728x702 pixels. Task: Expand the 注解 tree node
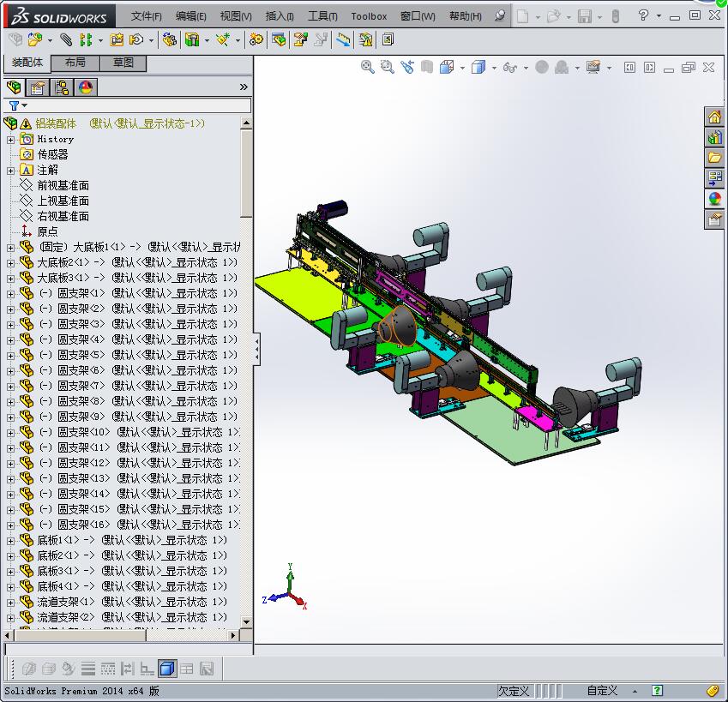pyautogui.click(x=10, y=171)
